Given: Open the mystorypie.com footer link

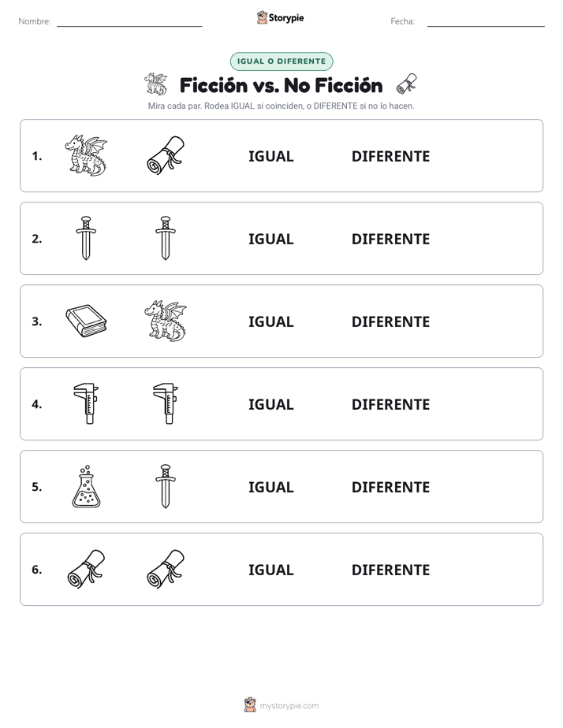Looking at the screenshot, I should (x=281, y=705).
